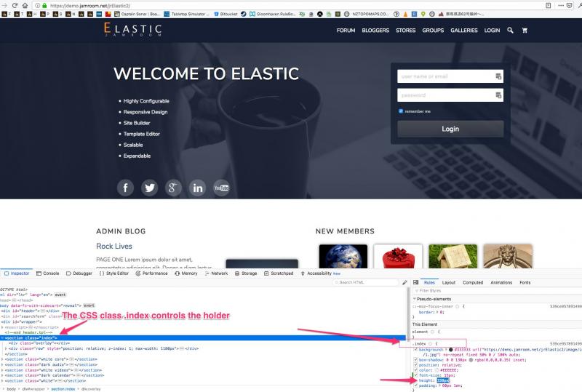Click the eyedropper color picker icon

404,282
